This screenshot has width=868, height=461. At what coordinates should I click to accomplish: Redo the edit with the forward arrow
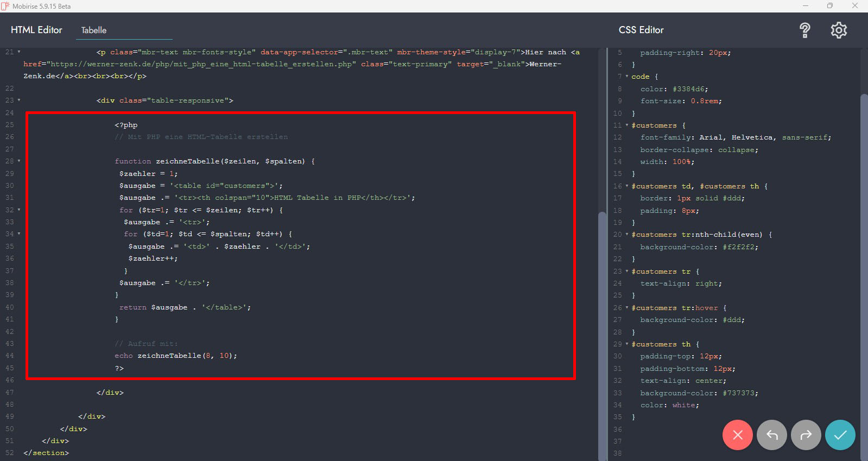click(x=806, y=435)
